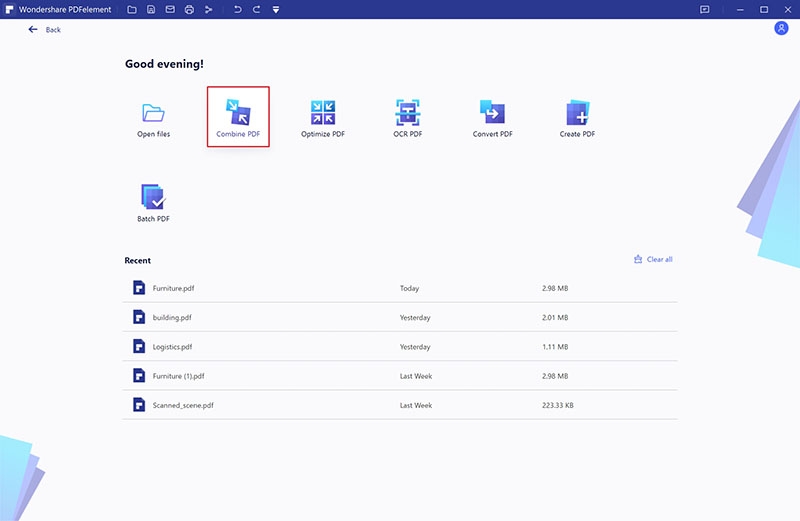Click the save icon in title bar

click(150, 9)
